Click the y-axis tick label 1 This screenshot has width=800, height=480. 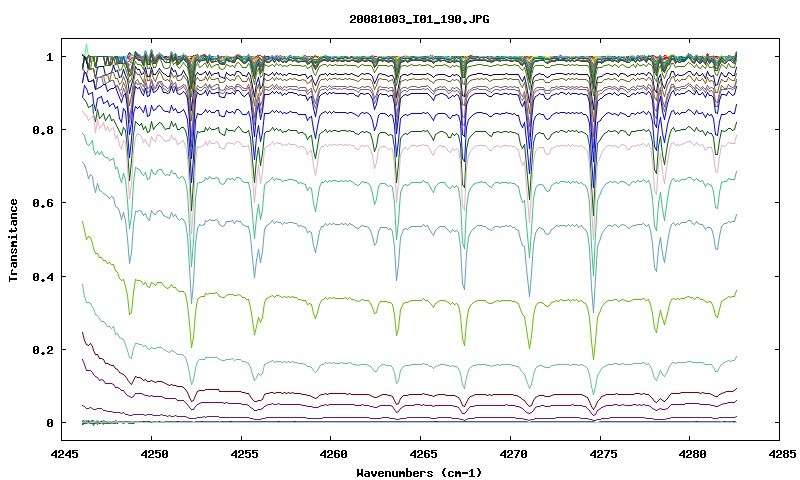coord(49,57)
